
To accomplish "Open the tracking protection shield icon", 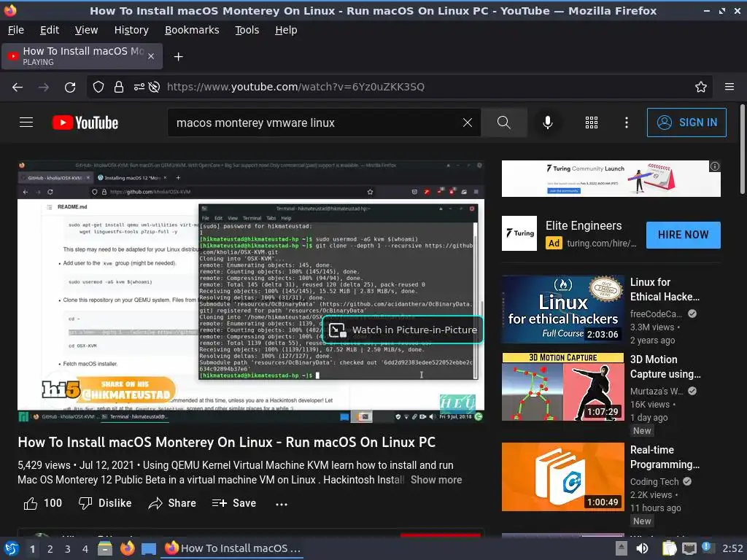I will pyautogui.click(x=98, y=87).
